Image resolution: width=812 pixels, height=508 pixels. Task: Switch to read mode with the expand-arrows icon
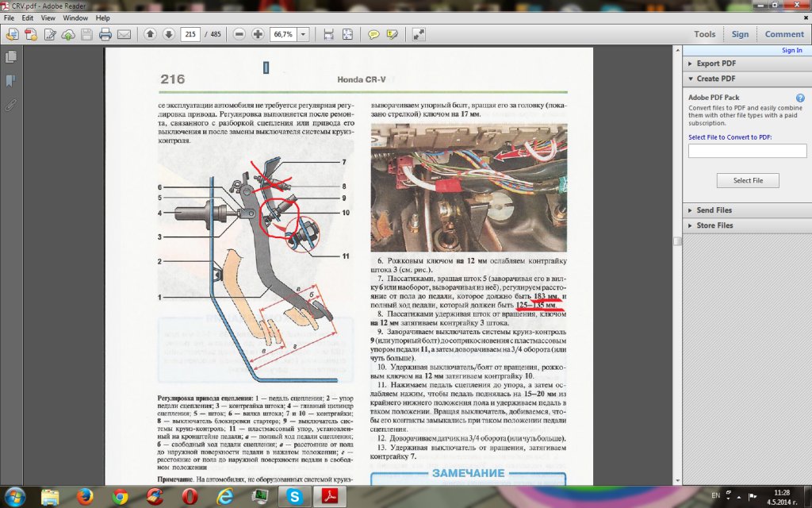click(x=419, y=34)
